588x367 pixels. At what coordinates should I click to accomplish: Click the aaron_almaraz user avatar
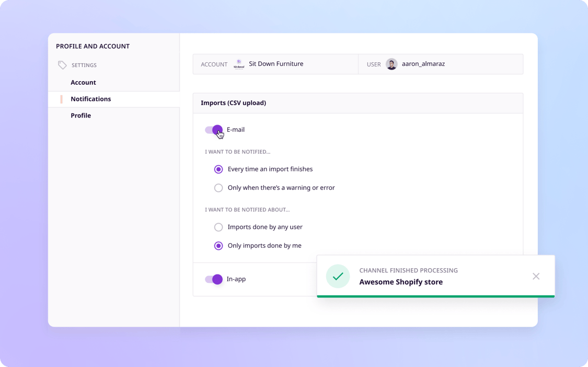tap(391, 64)
